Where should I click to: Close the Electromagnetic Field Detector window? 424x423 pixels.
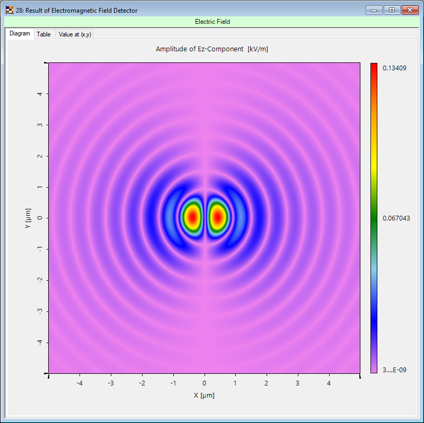pos(410,10)
